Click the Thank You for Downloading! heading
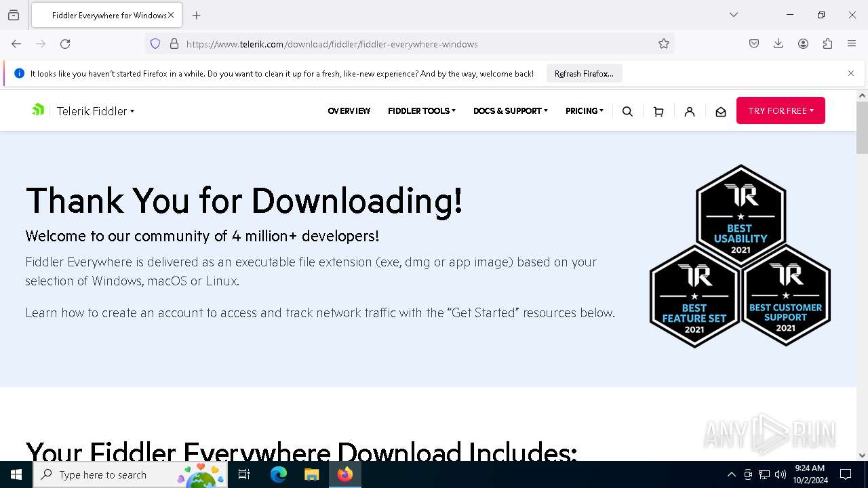 244,201
